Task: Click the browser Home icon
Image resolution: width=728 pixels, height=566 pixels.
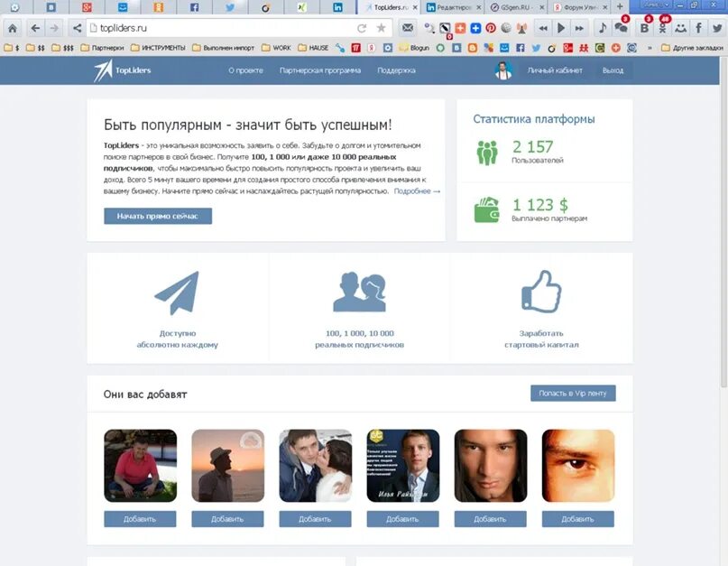Action: tap(13, 28)
